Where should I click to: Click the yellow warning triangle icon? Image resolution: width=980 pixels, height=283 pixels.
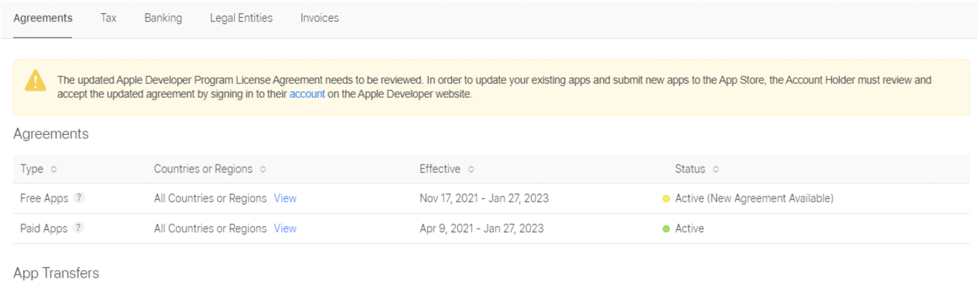(x=35, y=80)
